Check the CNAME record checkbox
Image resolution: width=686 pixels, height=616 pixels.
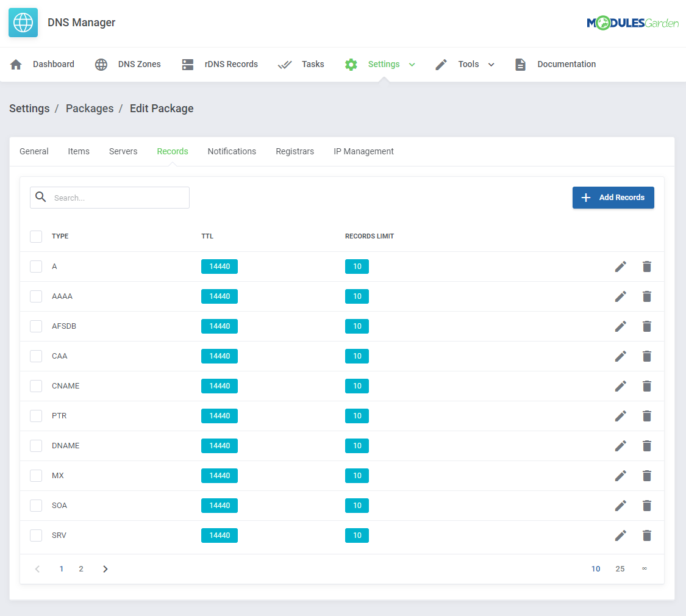(36, 386)
